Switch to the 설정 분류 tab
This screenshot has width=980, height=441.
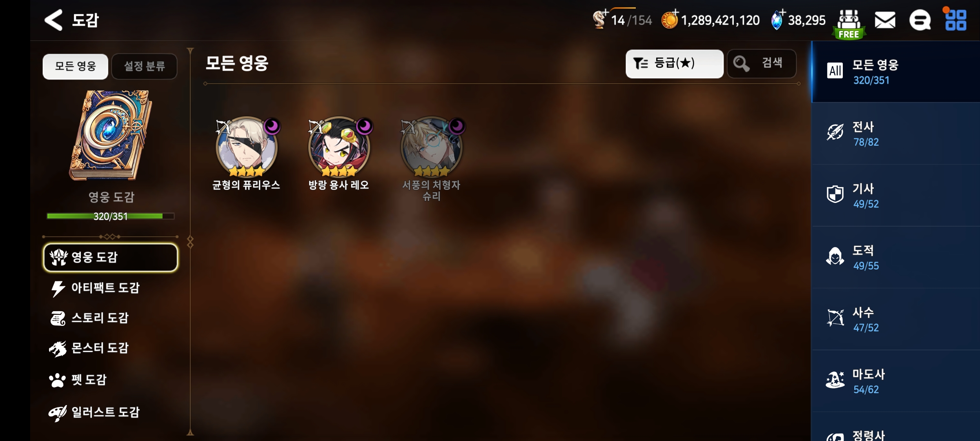(144, 66)
